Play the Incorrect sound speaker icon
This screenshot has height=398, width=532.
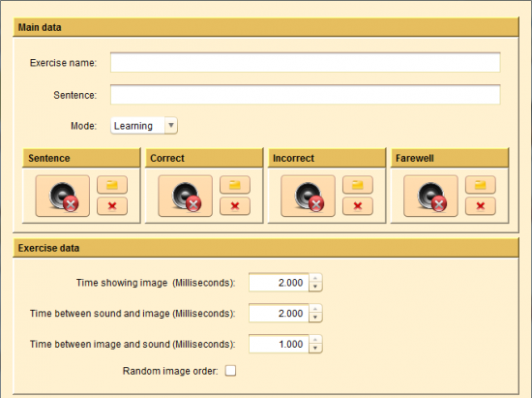[308, 196]
